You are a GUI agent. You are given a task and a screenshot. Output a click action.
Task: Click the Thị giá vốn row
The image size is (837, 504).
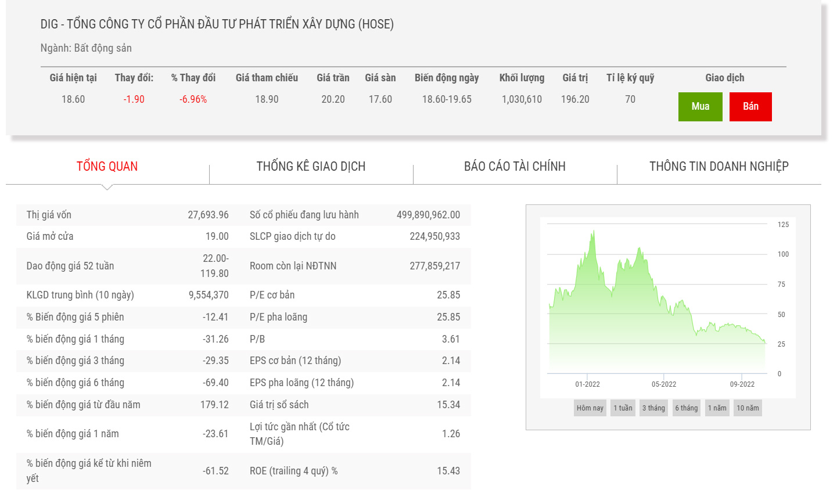pyautogui.click(x=127, y=215)
